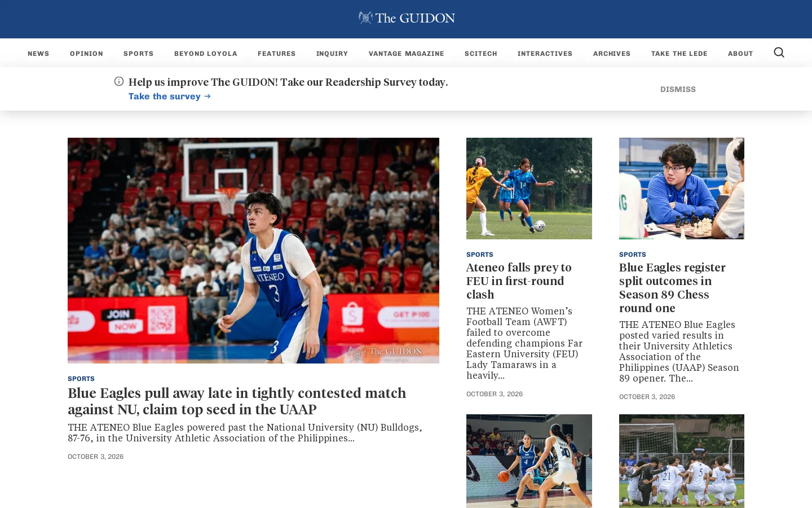Click Sports tag above the Chess article

633,255
